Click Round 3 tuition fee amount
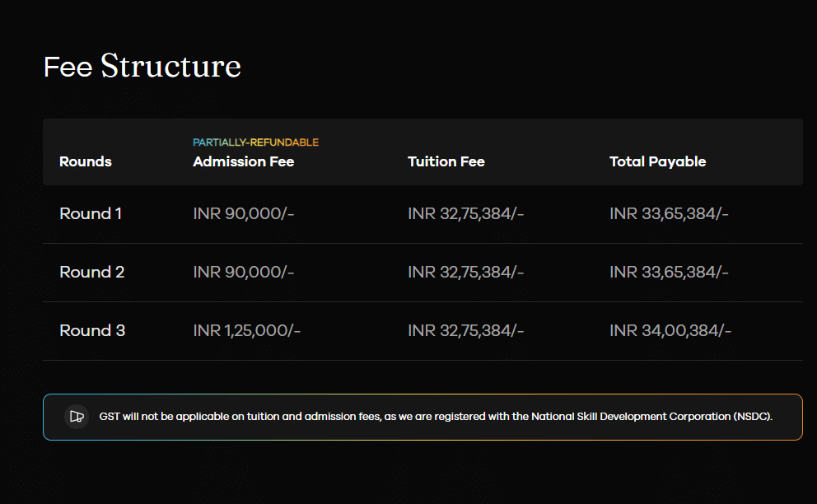This screenshot has height=504, width=817. (465, 331)
